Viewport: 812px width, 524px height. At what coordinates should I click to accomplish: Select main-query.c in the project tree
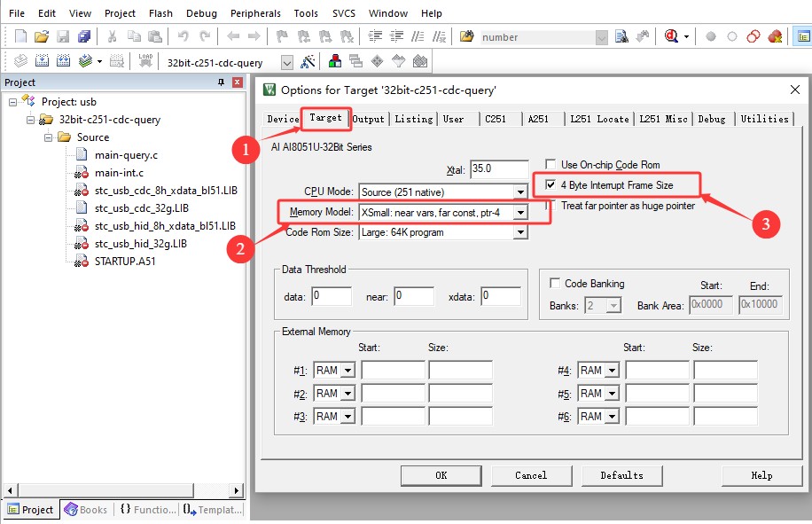[126, 155]
